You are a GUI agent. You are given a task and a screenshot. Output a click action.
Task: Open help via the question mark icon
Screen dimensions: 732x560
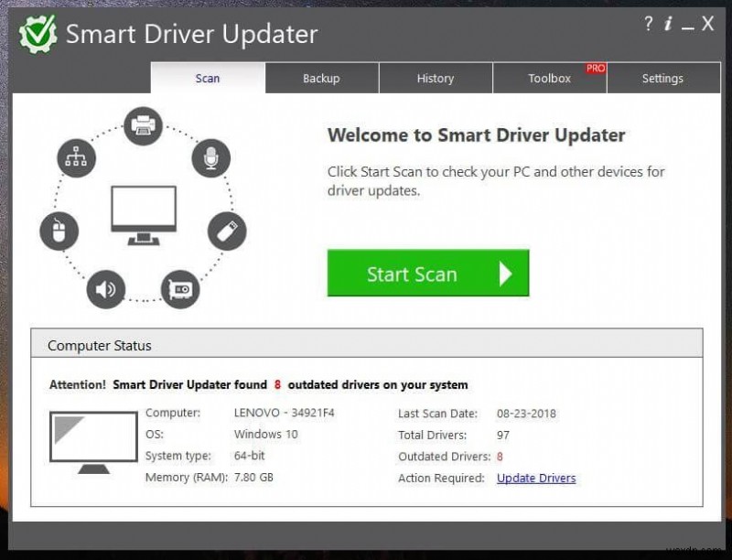click(649, 24)
